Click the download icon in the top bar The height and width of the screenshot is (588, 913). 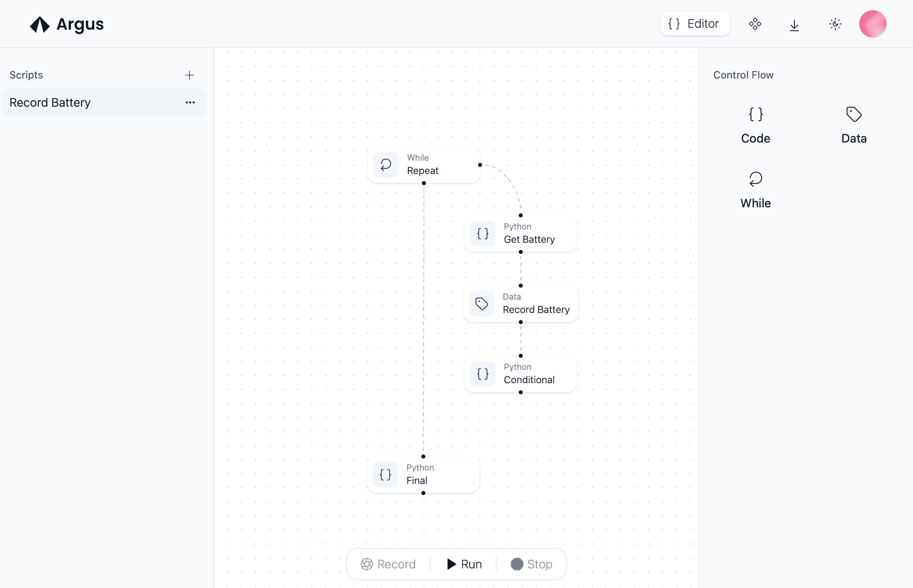tap(794, 24)
